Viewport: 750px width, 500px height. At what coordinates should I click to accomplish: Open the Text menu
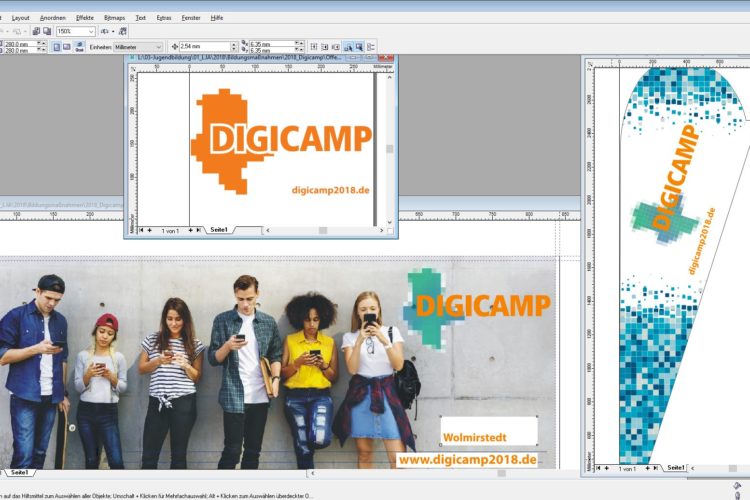pyautogui.click(x=140, y=18)
